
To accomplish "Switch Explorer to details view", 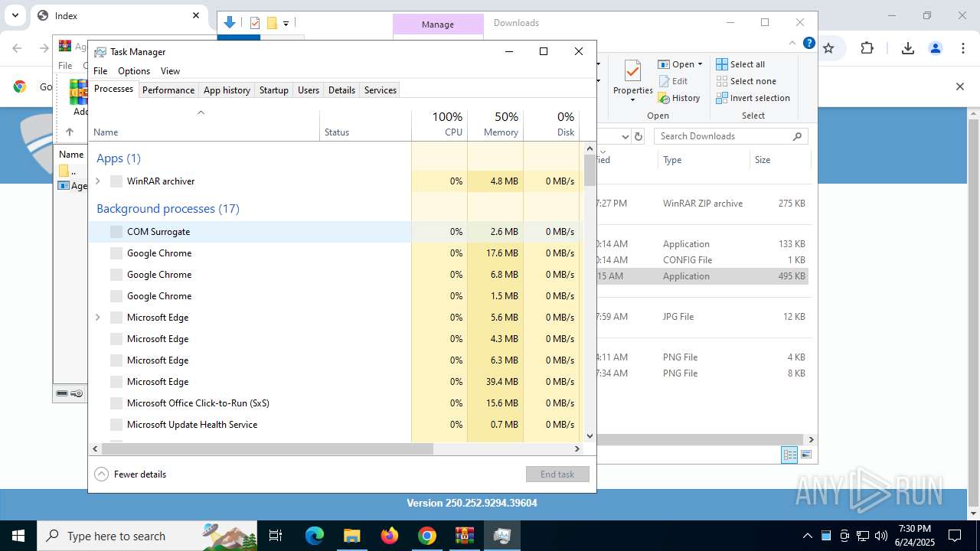I will click(x=789, y=455).
